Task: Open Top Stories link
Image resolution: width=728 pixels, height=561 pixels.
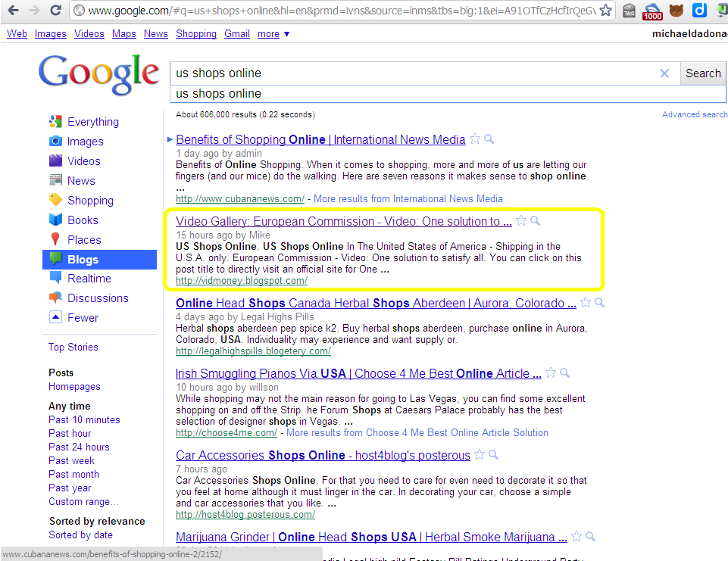Action: [x=73, y=347]
